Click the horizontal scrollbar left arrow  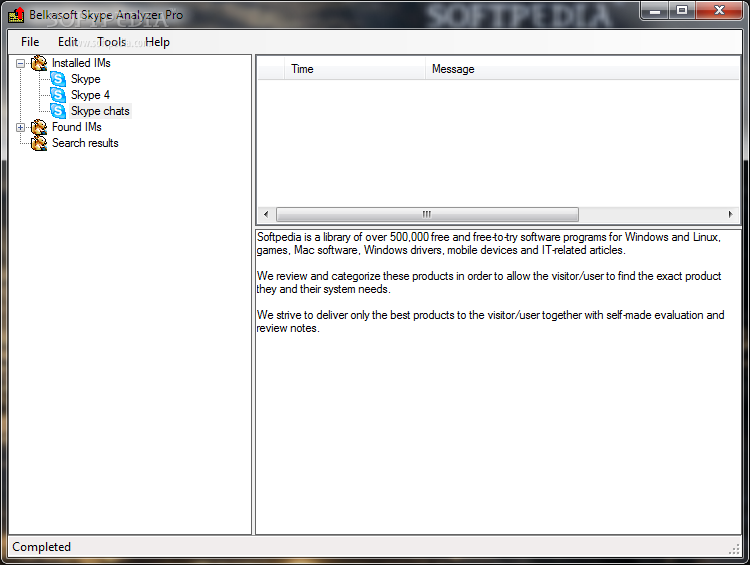click(266, 214)
